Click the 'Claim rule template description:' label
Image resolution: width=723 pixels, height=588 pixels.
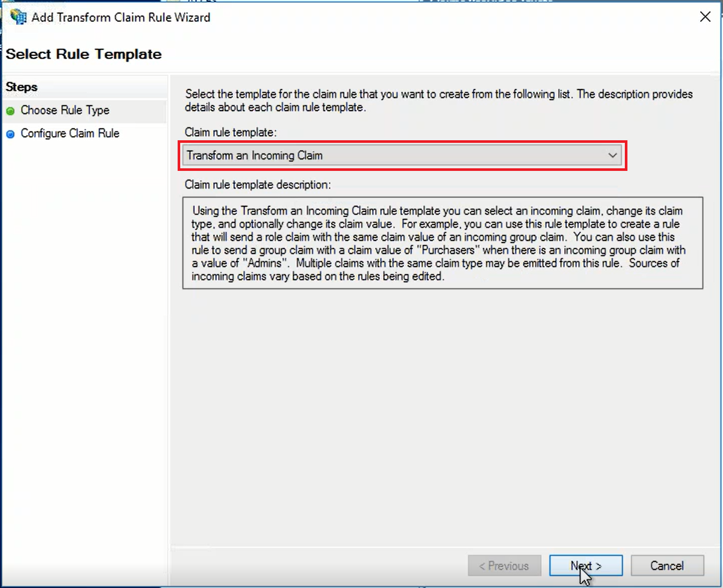coord(258,184)
